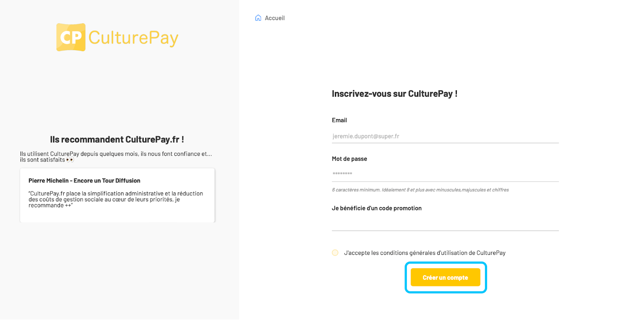Click the Créer un compte button
This screenshot has width=644, height=320.
(x=446, y=277)
